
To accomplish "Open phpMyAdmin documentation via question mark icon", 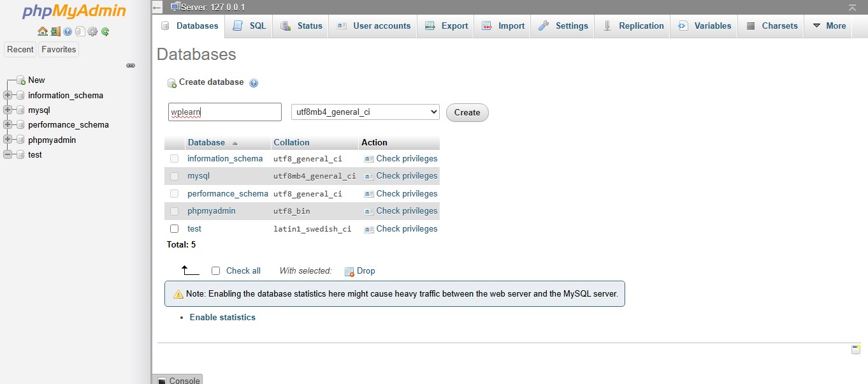I will [68, 31].
